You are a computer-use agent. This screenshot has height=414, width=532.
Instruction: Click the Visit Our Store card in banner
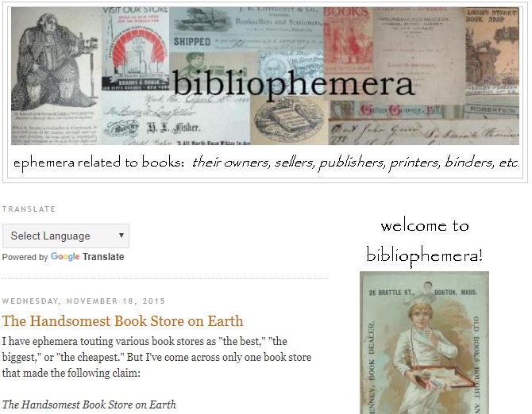pos(136,49)
